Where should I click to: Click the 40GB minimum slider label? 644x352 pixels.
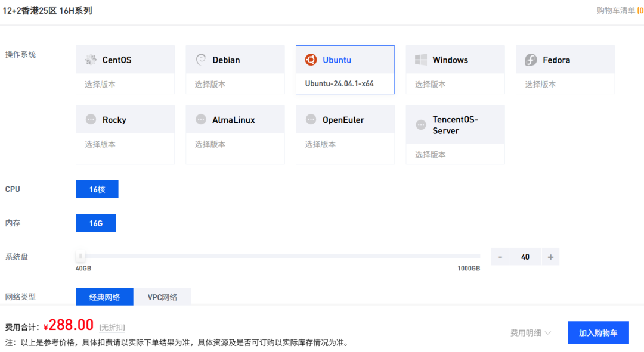83,268
